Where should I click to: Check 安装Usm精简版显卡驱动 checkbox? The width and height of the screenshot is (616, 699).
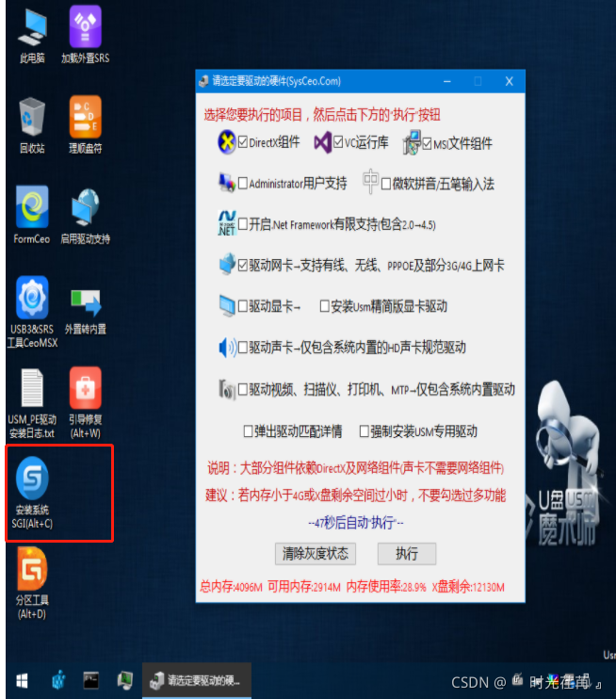(x=325, y=306)
